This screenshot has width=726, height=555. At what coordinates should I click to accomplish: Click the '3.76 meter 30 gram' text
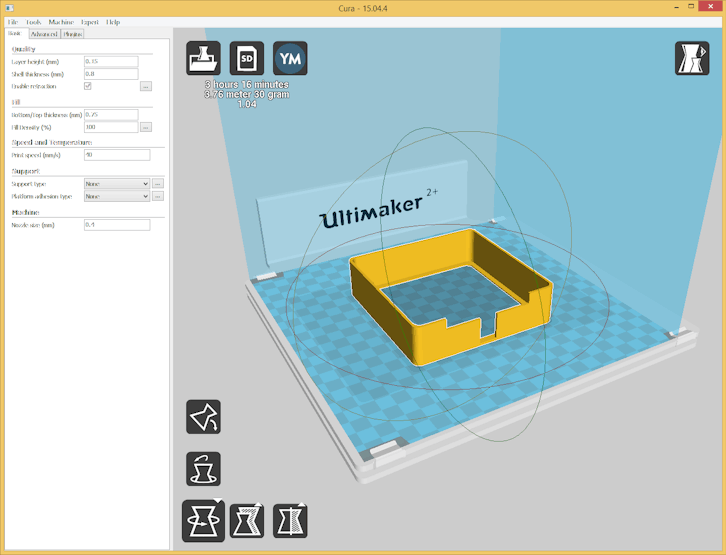[247, 94]
